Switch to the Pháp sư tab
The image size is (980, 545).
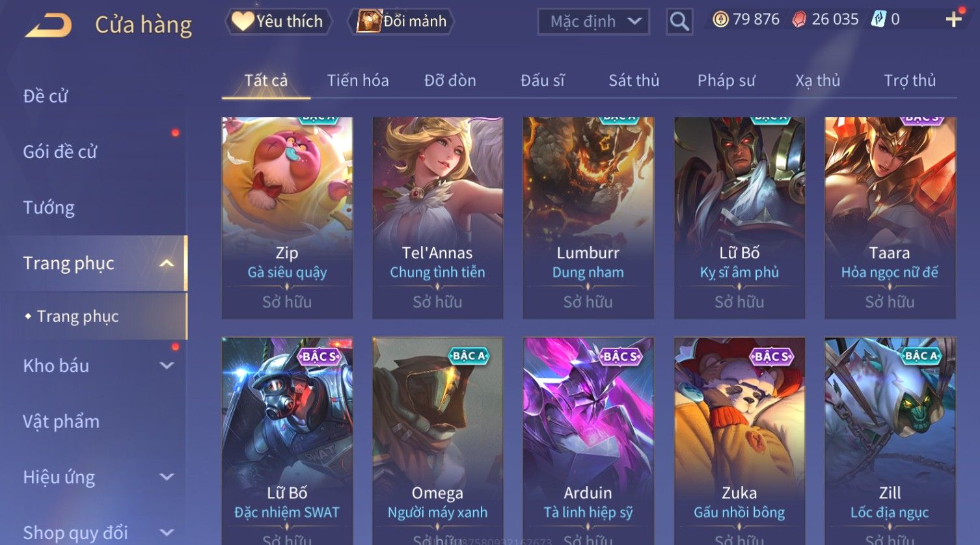(x=726, y=81)
